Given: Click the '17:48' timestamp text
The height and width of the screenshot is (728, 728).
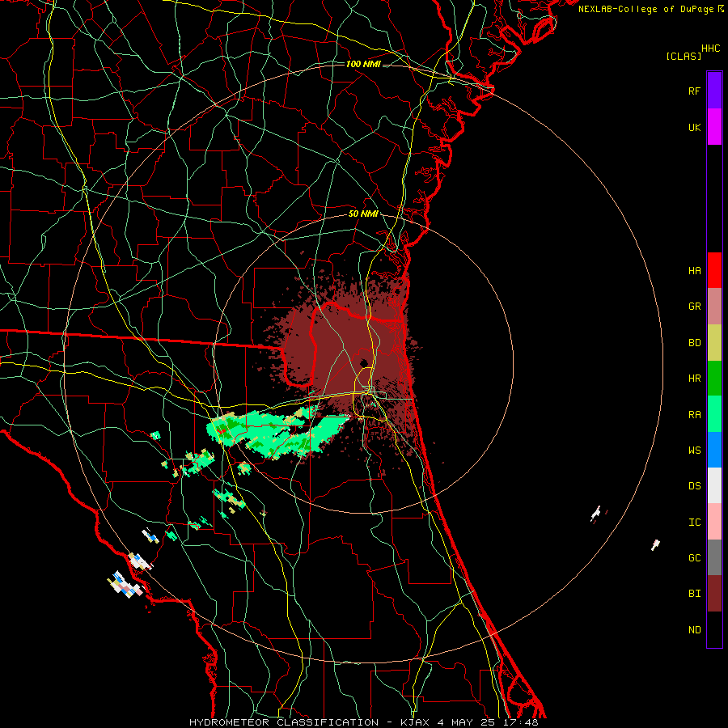Looking at the screenshot, I should 520,722.
